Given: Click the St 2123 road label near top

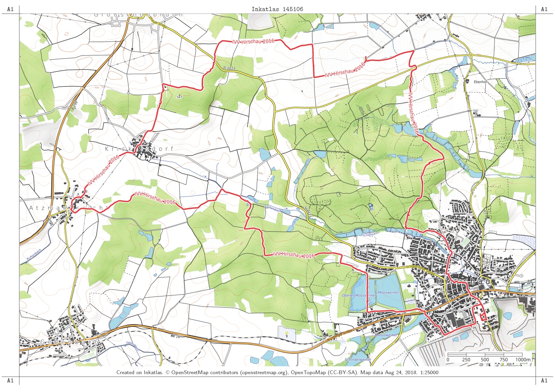Looking at the screenshot, I should pyautogui.click(x=229, y=68).
